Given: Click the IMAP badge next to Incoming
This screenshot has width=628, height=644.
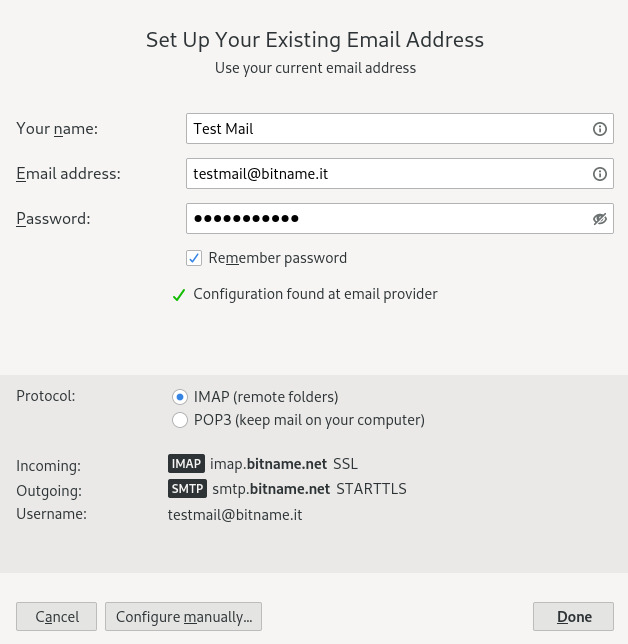Looking at the screenshot, I should (186, 463).
